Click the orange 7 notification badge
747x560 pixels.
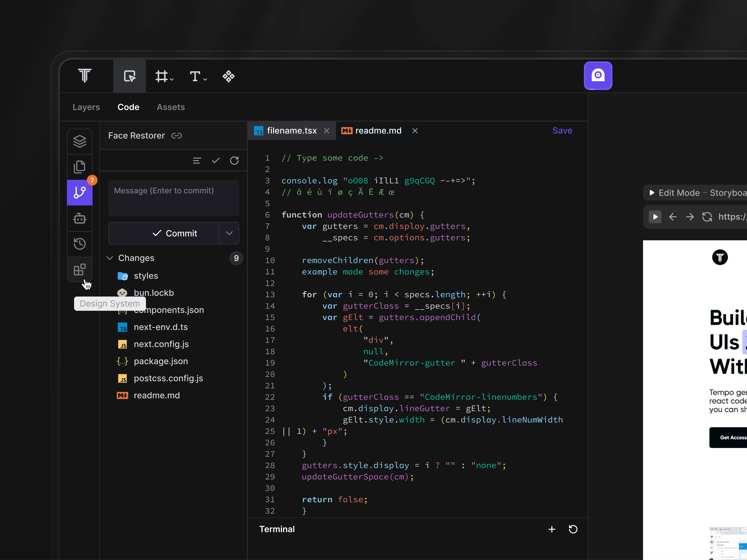point(92,180)
